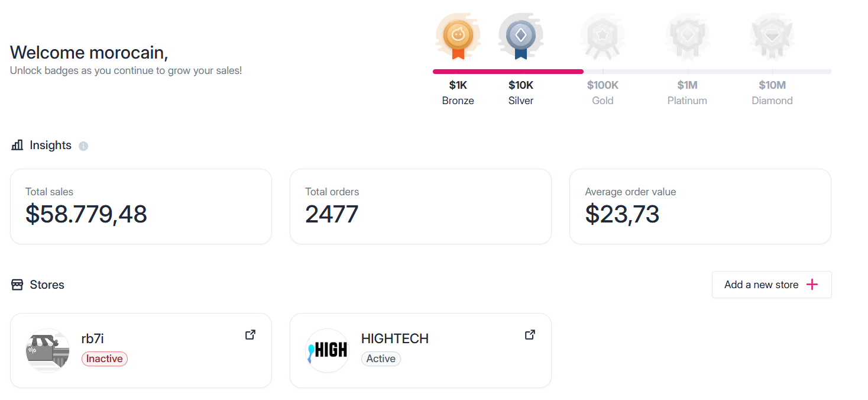The height and width of the screenshot is (400, 868).
Task: Open the Total sales card
Action: pyautogui.click(x=141, y=207)
